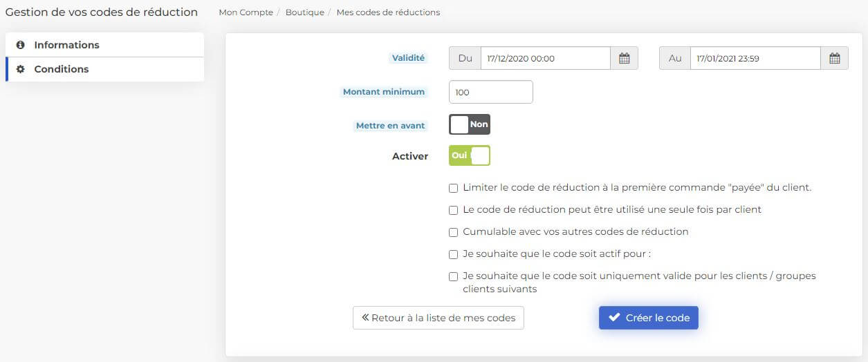The height and width of the screenshot is (362, 868).
Task: Go to Boutique breadcrumb link
Action: 304,12
